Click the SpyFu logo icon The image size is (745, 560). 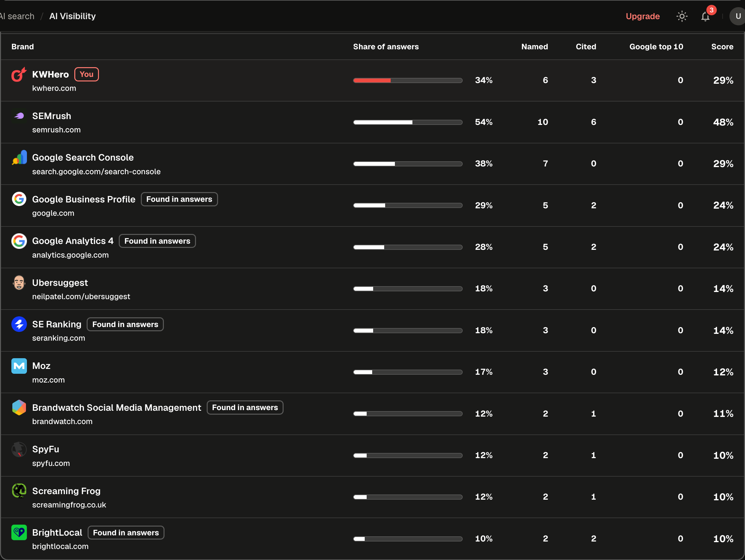coord(19,449)
